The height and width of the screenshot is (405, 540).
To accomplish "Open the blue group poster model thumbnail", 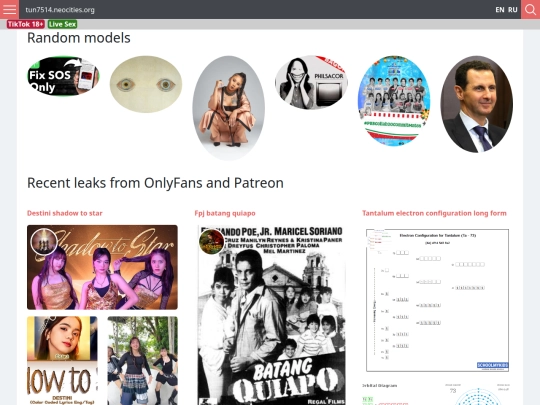I will (394, 101).
